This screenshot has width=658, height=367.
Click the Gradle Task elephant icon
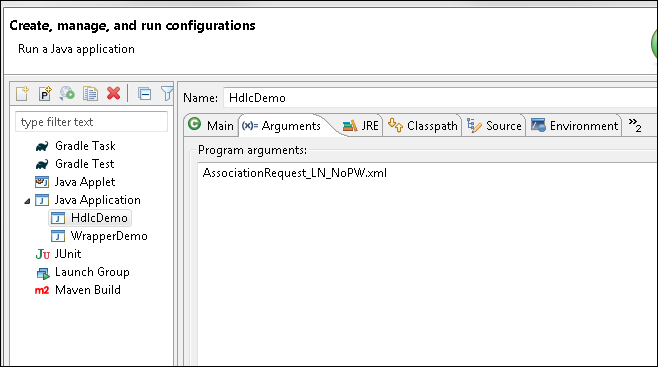click(x=42, y=146)
